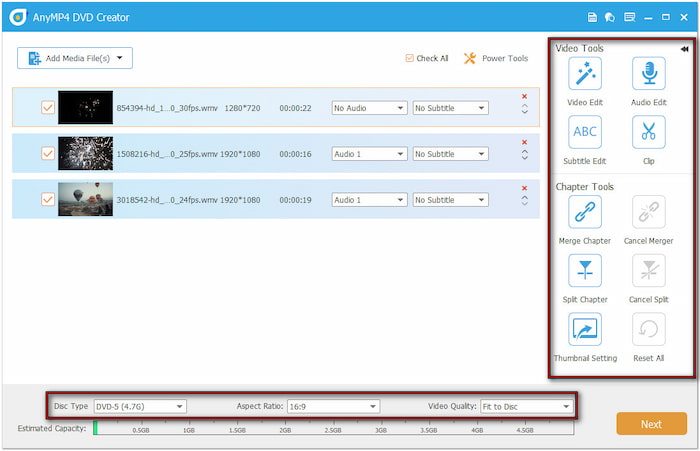Open Thumbnail Setting tool
Viewport: 700px width, 451px height.
[585, 330]
